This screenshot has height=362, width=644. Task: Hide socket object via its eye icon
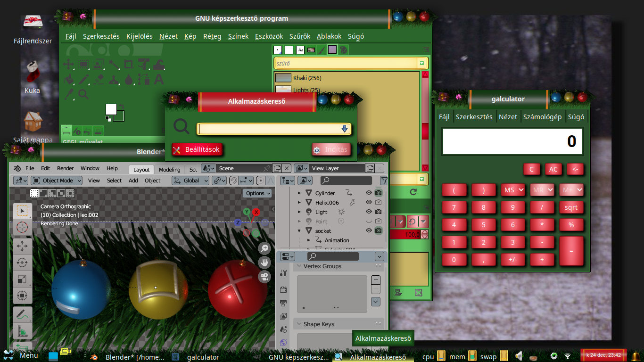coord(369,230)
